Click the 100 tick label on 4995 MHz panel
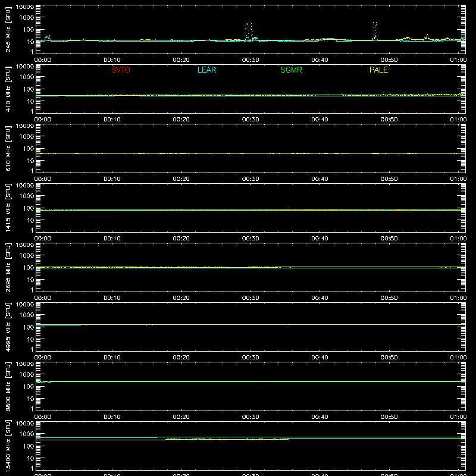Screen dimensions: 476x476 coord(29,327)
